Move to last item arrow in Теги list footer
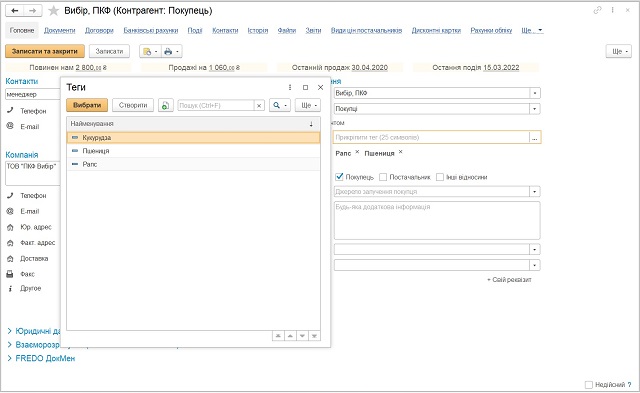 click(314, 335)
